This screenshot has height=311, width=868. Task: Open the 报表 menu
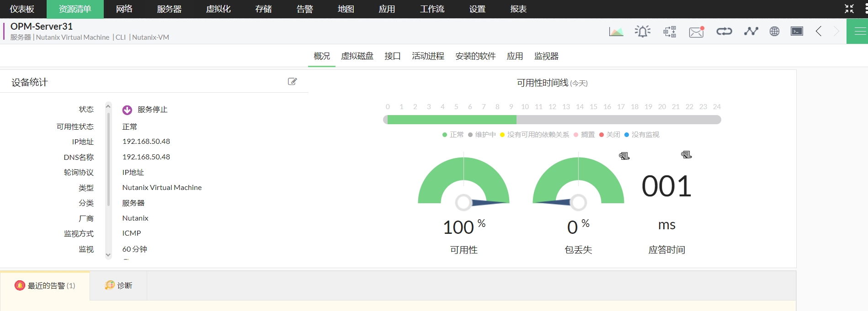(518, 9)
